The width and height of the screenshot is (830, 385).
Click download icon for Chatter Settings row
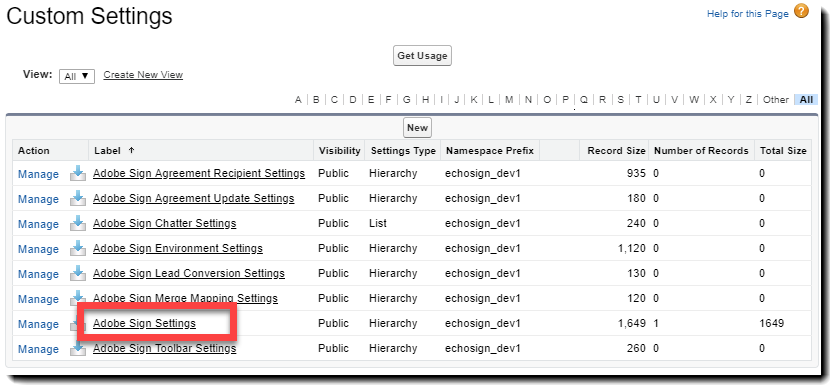[78, 223]
